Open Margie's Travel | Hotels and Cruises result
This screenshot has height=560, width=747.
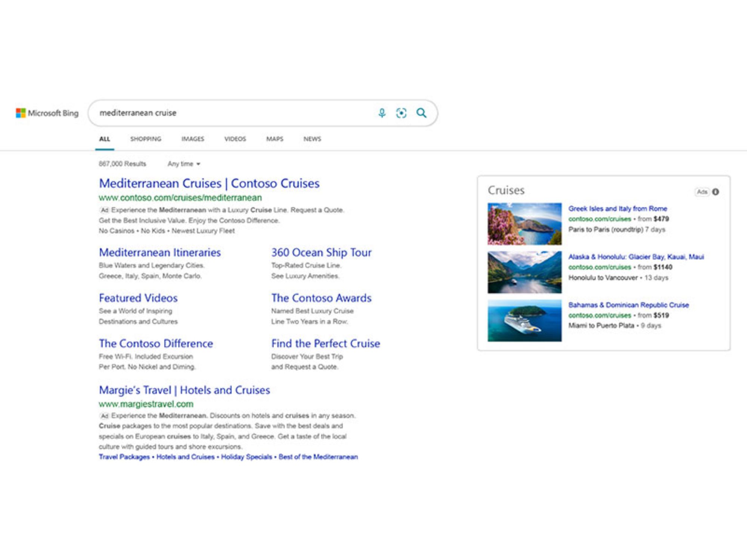coord(185,390)
